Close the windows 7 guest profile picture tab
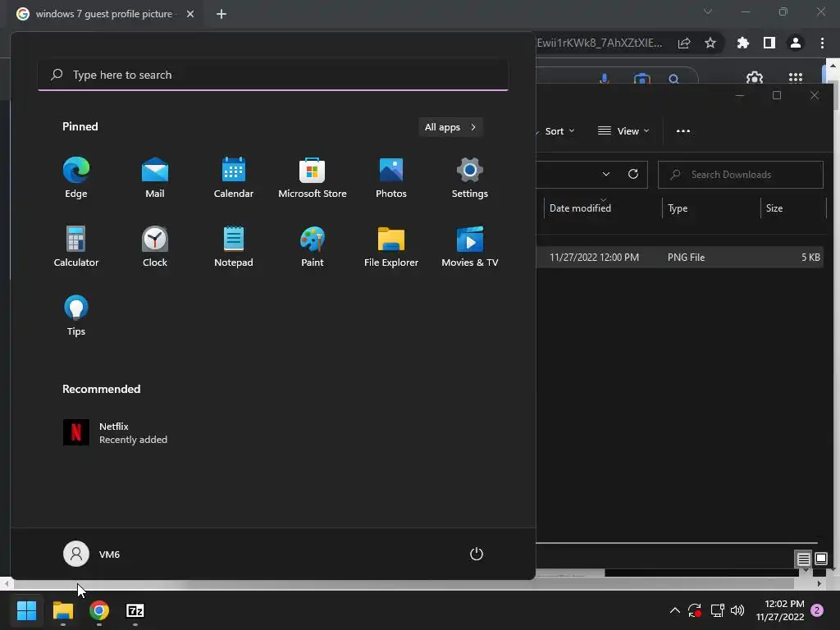840x630 pixels. pos(190,14)
